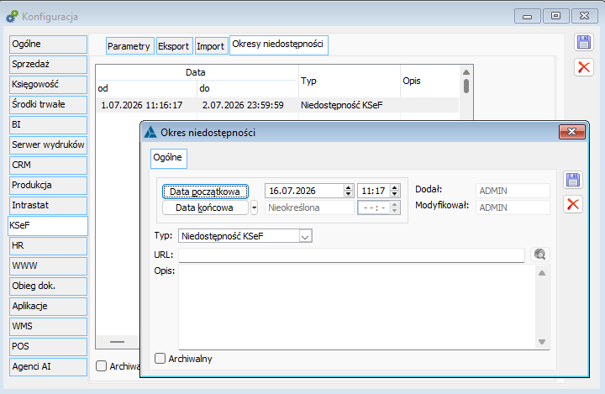
Task: Open the WMS configuration section
Action: point(48,326)
